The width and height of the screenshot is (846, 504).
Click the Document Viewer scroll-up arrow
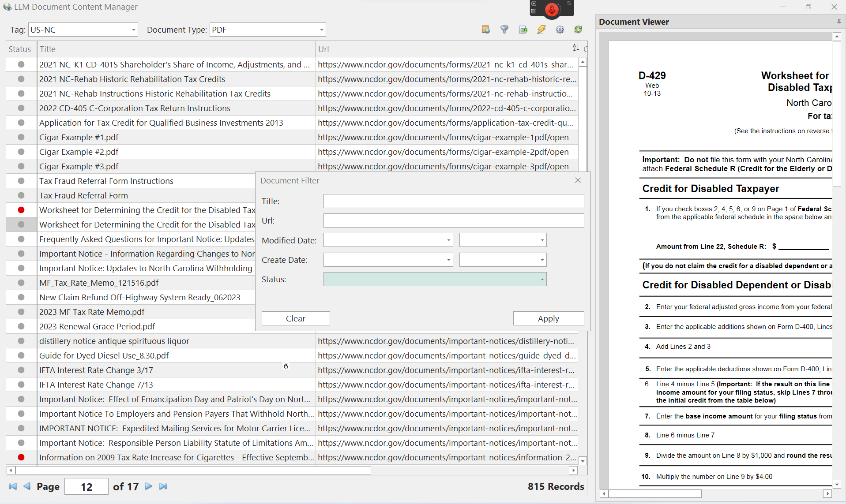click(837, 36)
